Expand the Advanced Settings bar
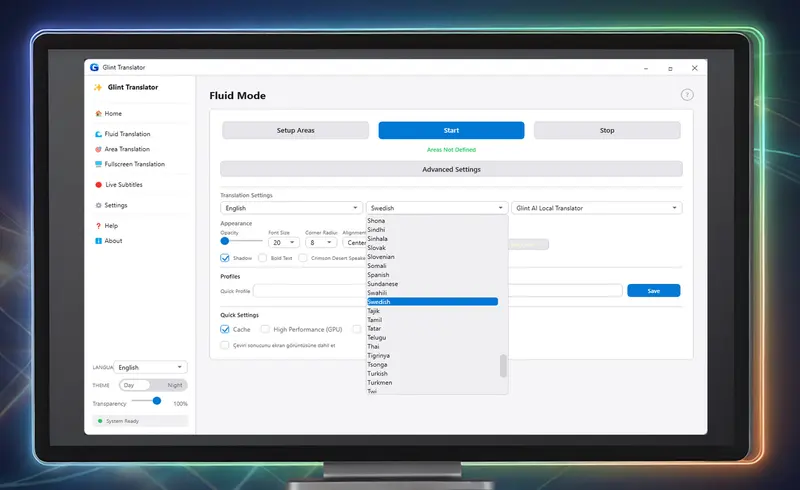Screen dimensions: 800x490 point(451,169)
